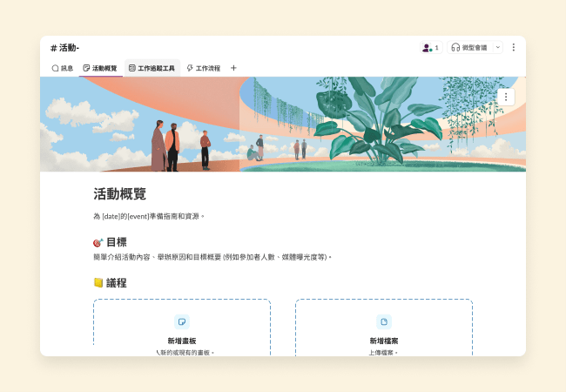Click the 新增畫板 card label

click(x=182, y=341)
